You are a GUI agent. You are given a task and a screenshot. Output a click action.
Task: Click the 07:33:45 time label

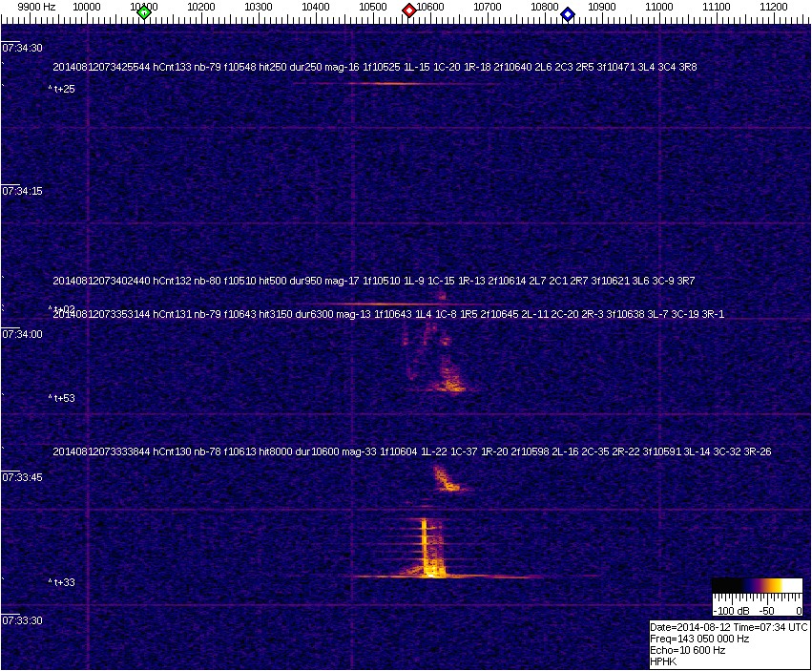[22, 477]
